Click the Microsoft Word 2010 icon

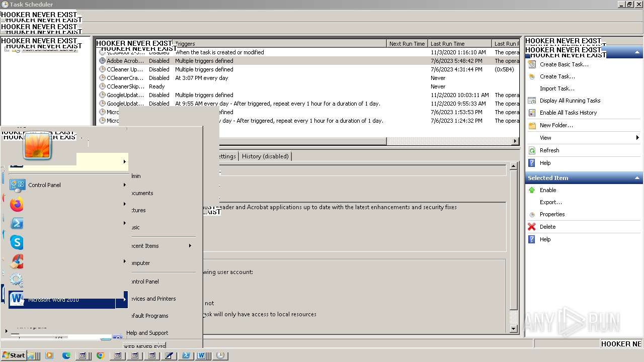click(17, 299)
